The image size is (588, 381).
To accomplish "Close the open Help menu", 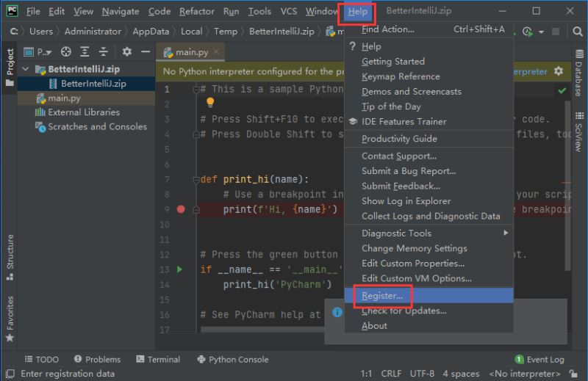I will pos(357,12).
